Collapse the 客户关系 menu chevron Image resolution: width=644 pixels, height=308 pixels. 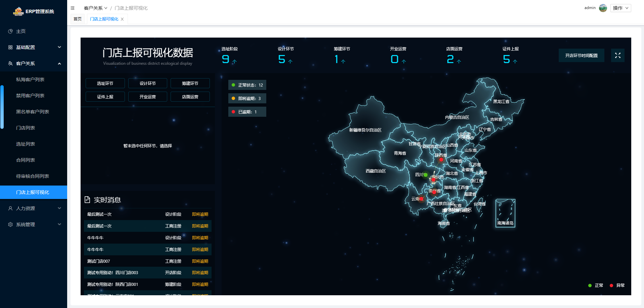coord(59,63)
